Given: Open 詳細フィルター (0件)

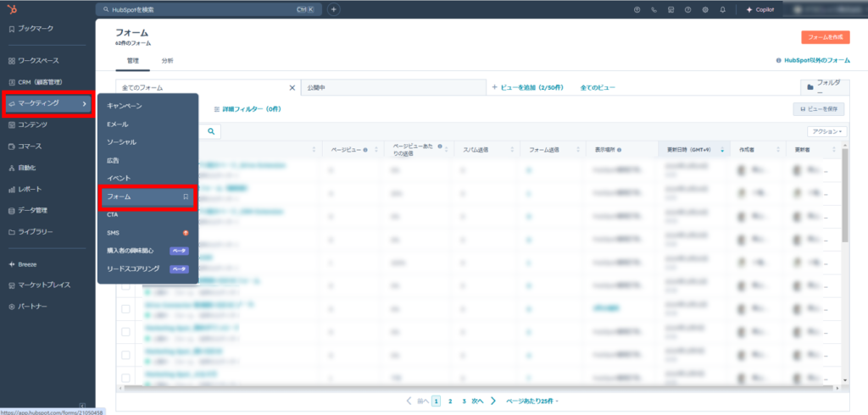Looking at the screenshot, I should [248, 109].
